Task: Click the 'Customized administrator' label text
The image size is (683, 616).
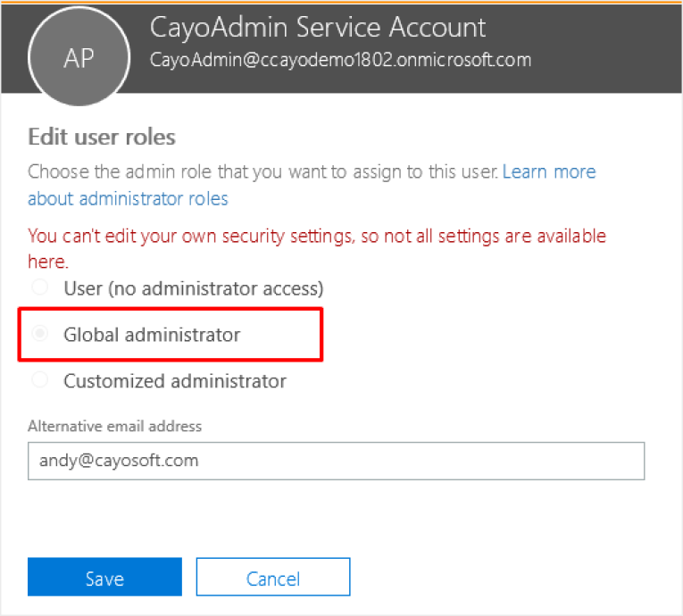Action: (x=175, y=380)
